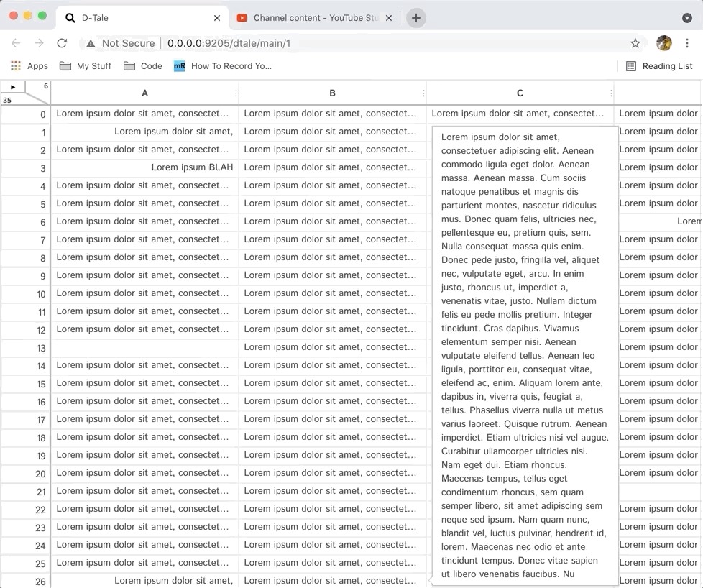703x588 pixels.
Task: Click the column count 6 label
Action: [46, 86]
